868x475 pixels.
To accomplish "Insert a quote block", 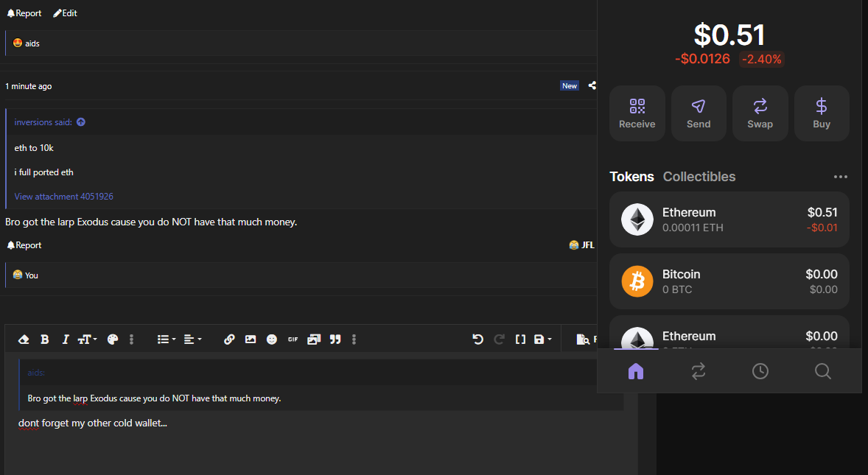I will 335,339.
